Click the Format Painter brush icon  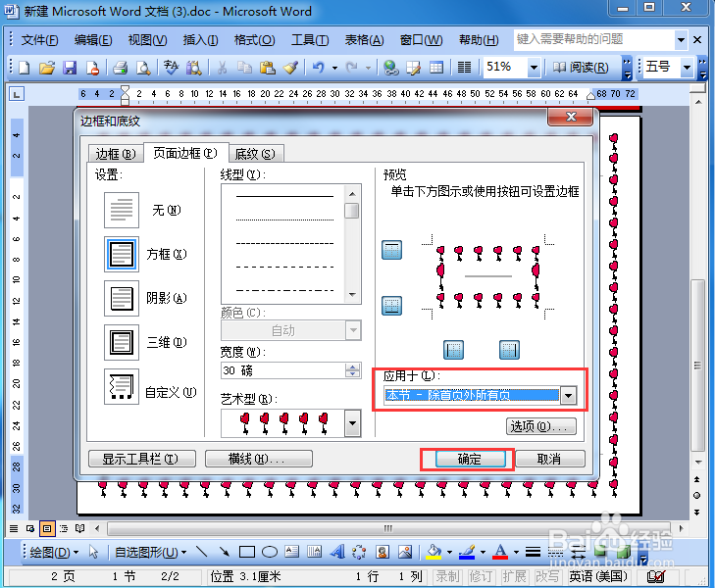pos(291,68)
